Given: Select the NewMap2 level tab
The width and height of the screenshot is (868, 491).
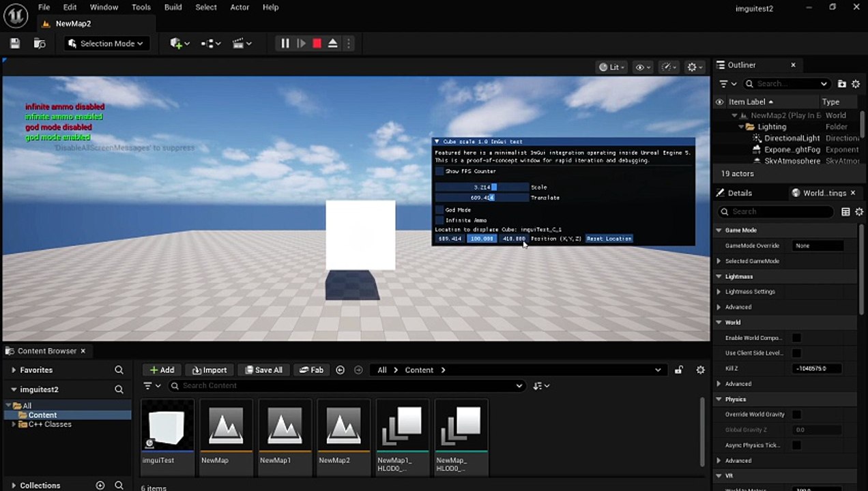Looking at the screenshot, I should tap(73, 24).
